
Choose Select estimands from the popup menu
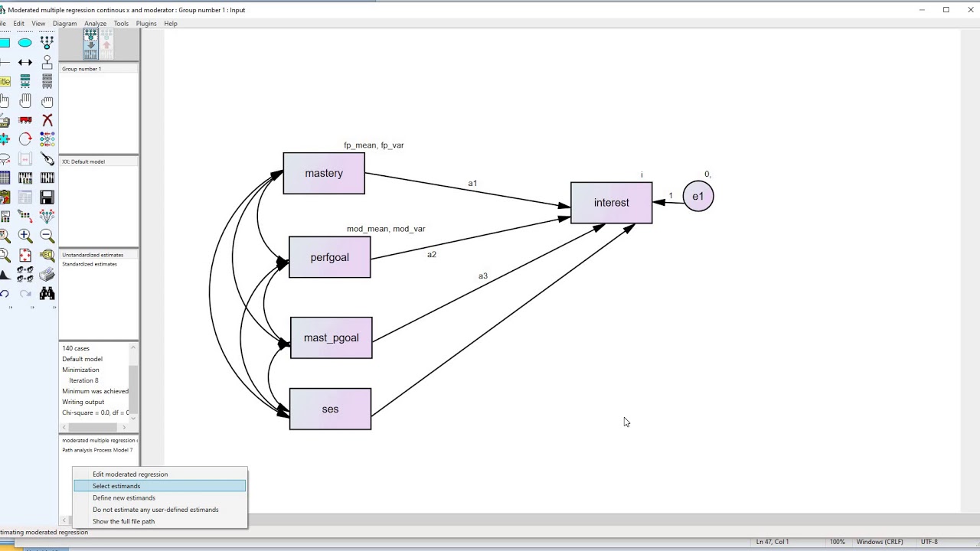(x=160, y=486)
